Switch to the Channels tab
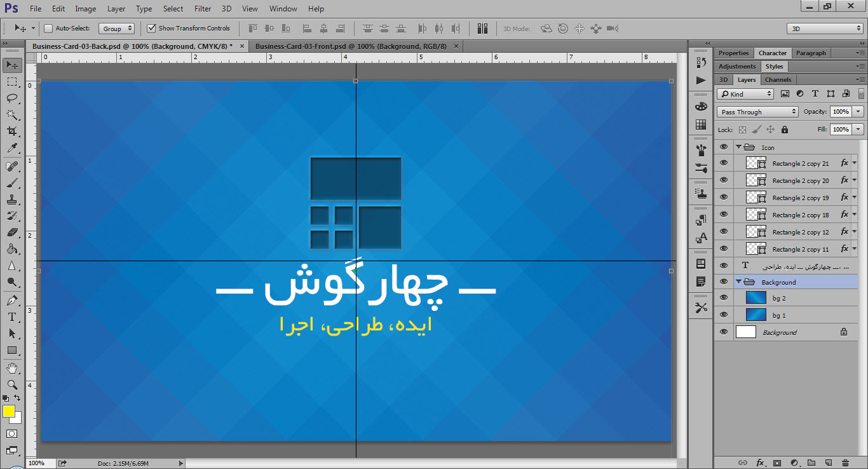Screen dimensions: 868x469 [x=778, y=79]
